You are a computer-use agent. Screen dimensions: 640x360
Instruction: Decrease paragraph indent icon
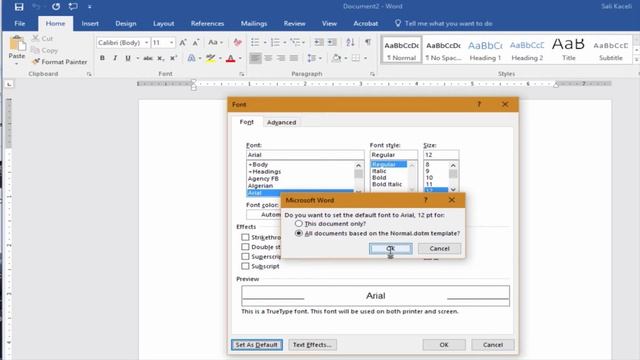pos(319,42)
